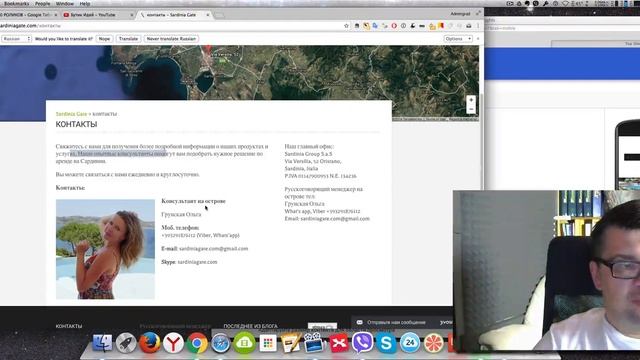Click the red Opera-style extension icon
This screenshot has height=360, width=640.
[x=394, y=26]
